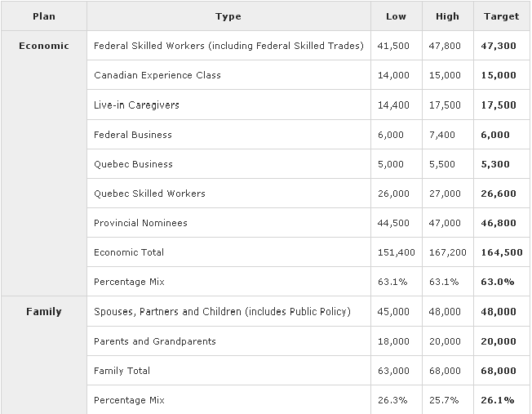Click the Economic Total row label

tap(129, 252)
